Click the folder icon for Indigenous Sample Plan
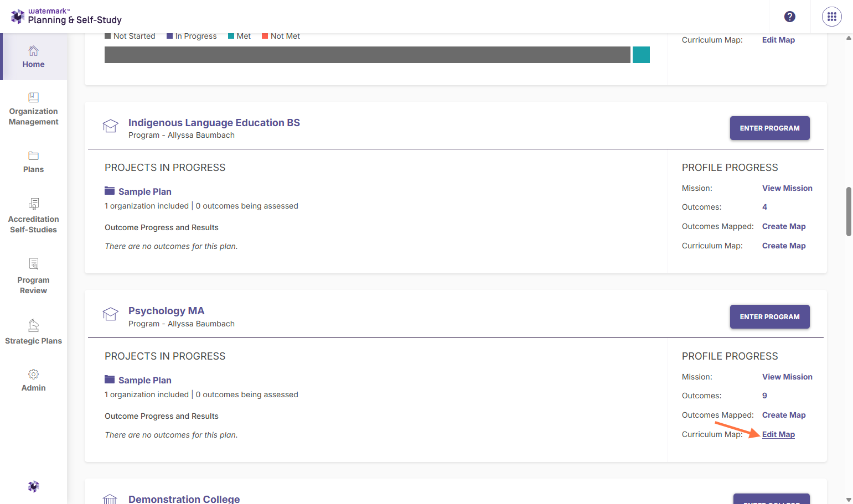This screenshot has height=504, width=853. point(110,191)
